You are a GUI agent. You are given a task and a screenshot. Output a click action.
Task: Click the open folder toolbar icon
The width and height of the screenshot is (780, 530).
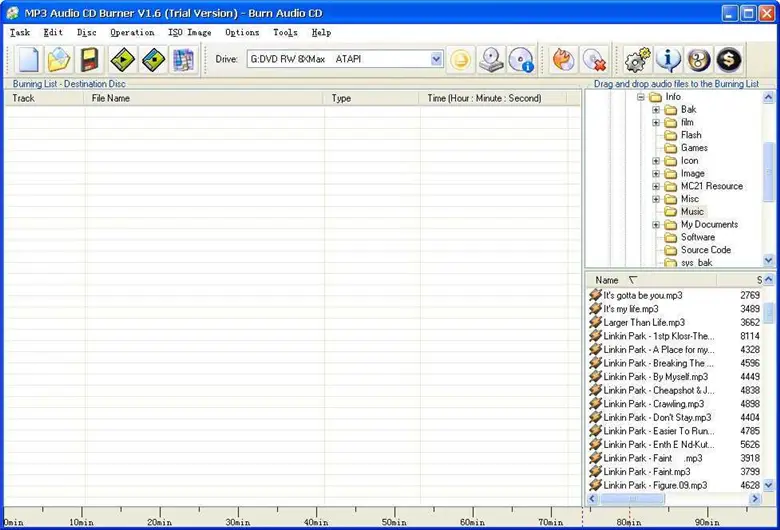click(59, 60)
